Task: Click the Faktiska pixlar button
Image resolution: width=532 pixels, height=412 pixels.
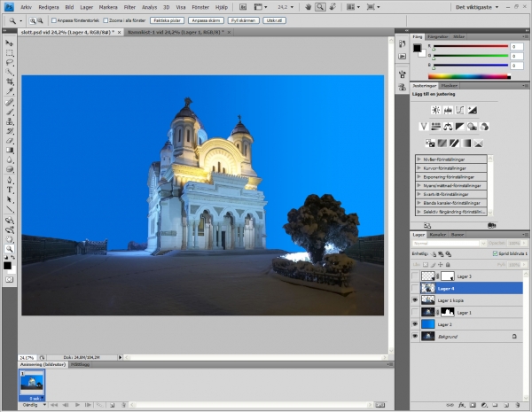Action: pos(167,20)
